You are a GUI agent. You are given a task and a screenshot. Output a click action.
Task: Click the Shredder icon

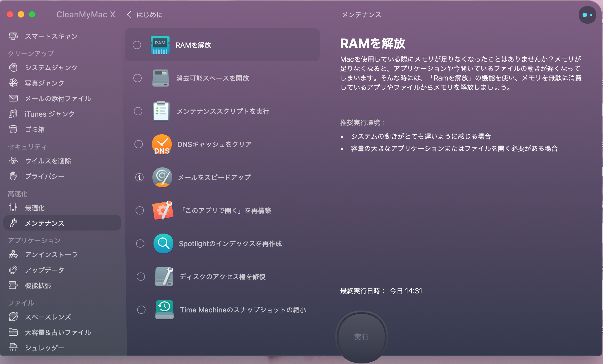tap(13, 347)
